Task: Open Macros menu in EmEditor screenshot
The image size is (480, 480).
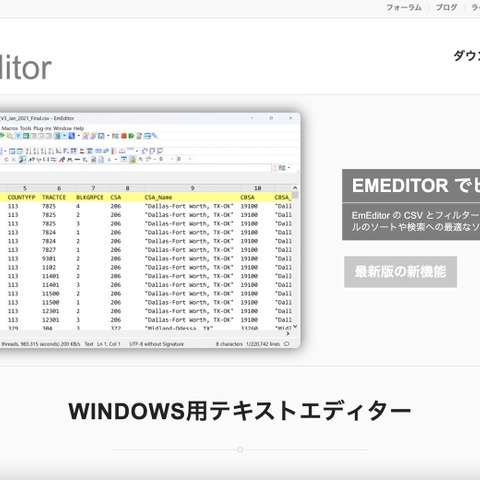Action: tap(10, 128)
